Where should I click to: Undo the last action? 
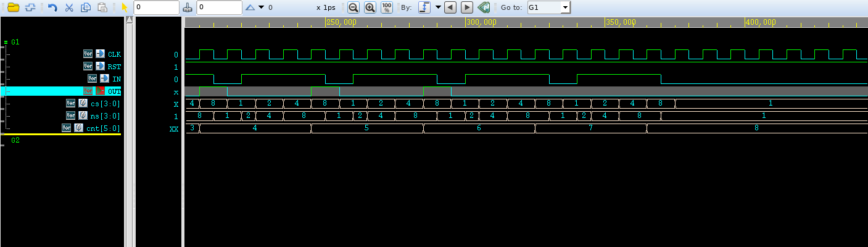coord(53,7)
